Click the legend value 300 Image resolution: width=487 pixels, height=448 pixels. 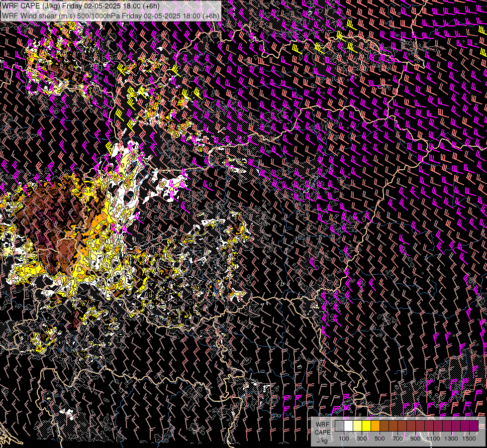(x=362, y=439)
